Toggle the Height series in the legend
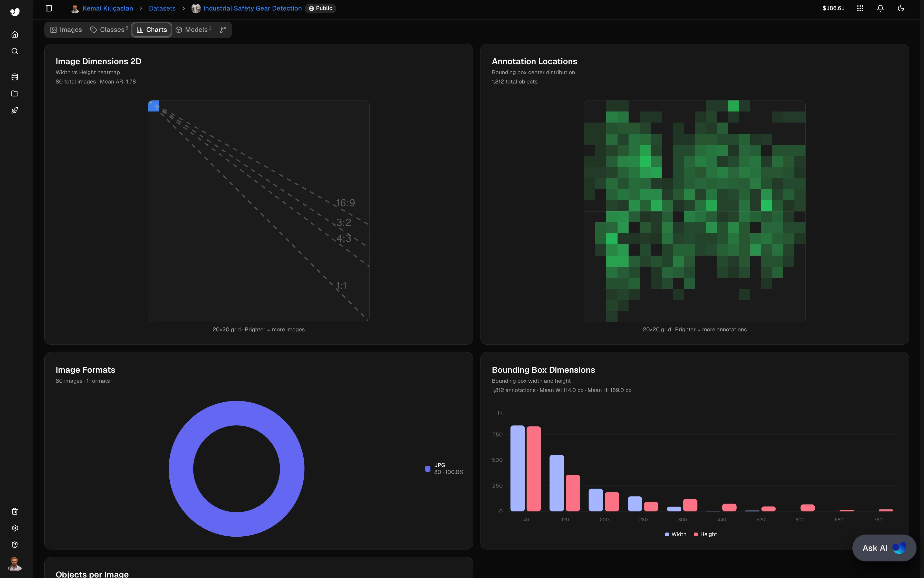This screenshot has width=924, height=578. pos(705,534)
